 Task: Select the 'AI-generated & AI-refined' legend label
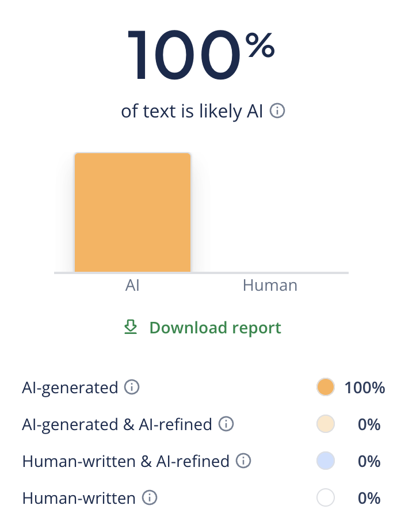tap(117, 424)
